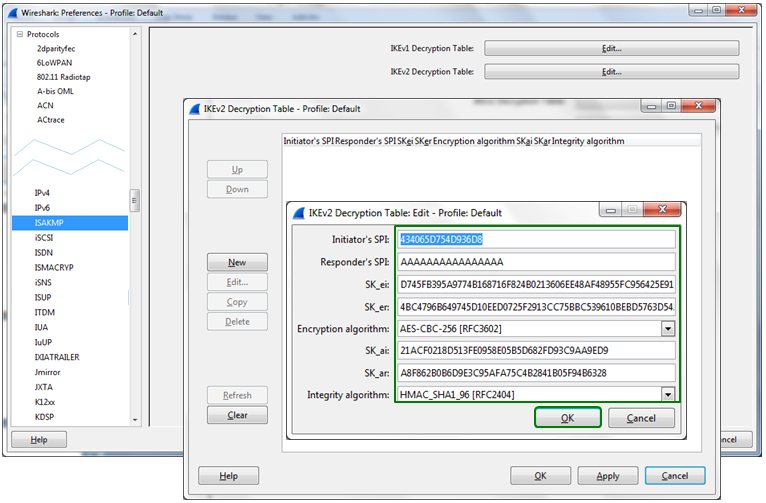Select IPv4 in protocol list
Screen dimensions: 766x503
[x=42, y=193]
